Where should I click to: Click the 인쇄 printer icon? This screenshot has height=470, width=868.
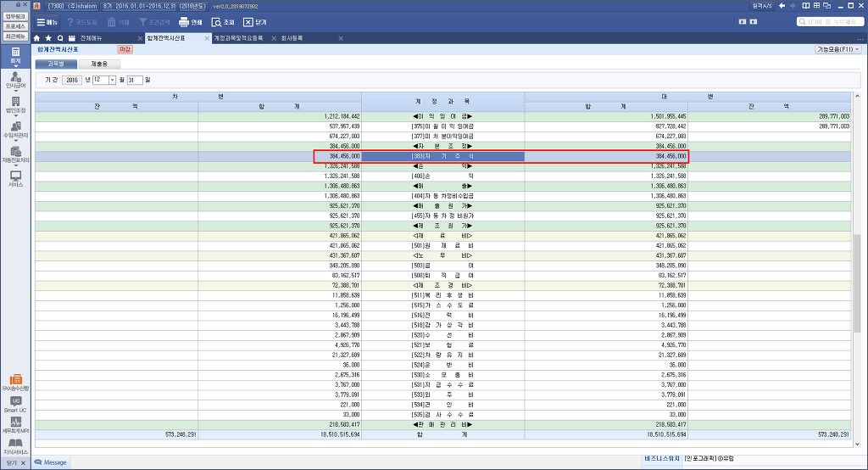click(184, 22)
